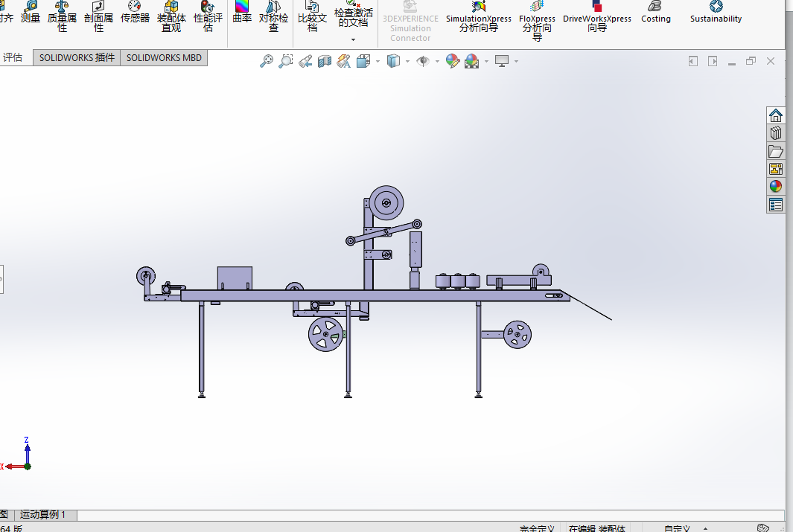793x532 pixels.
Task: Click the large lower wheel on model
Action: [325, 335]
